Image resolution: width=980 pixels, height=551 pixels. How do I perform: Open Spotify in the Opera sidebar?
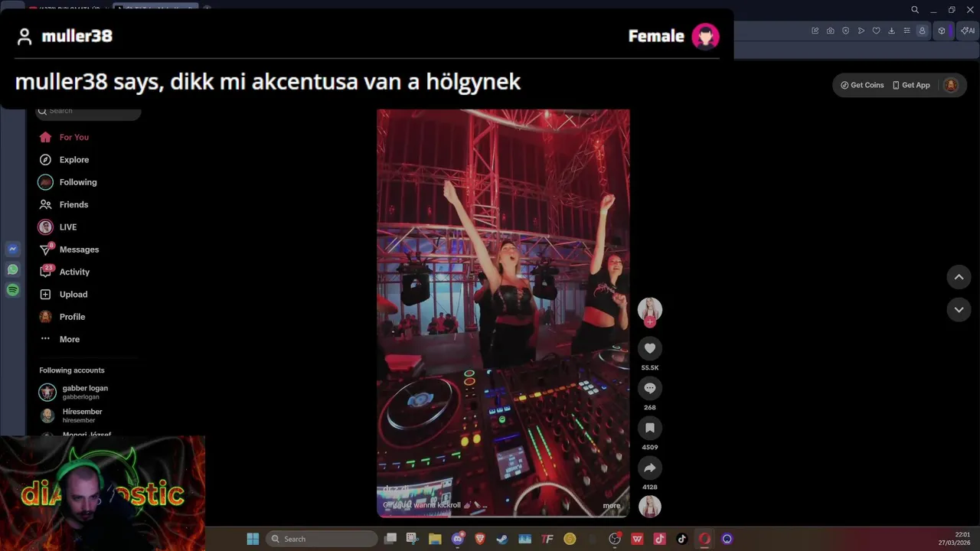12,290
